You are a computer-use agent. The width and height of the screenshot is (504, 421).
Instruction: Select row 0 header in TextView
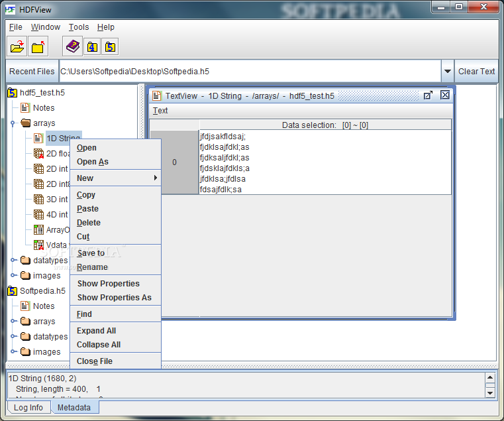coord(175,162)
